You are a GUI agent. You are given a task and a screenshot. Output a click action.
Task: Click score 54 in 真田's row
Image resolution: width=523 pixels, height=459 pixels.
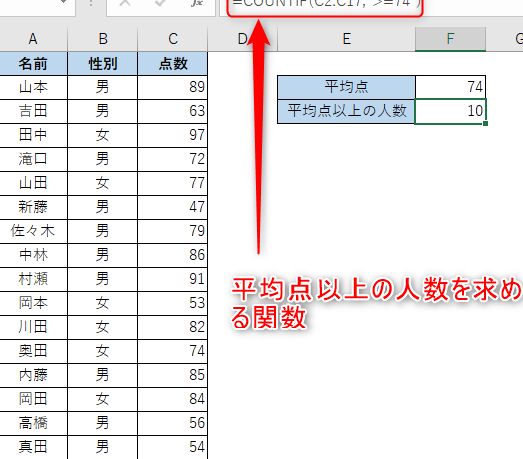[173, 447]
